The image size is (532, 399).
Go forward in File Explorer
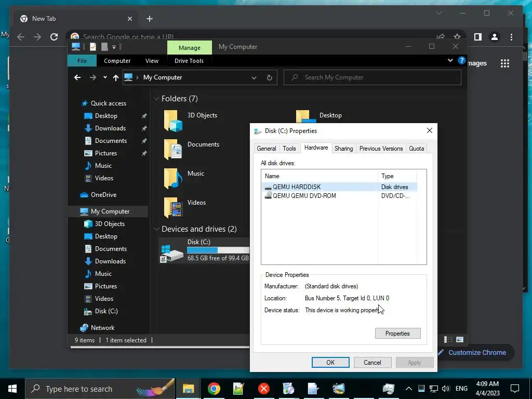tap(92, 78)
